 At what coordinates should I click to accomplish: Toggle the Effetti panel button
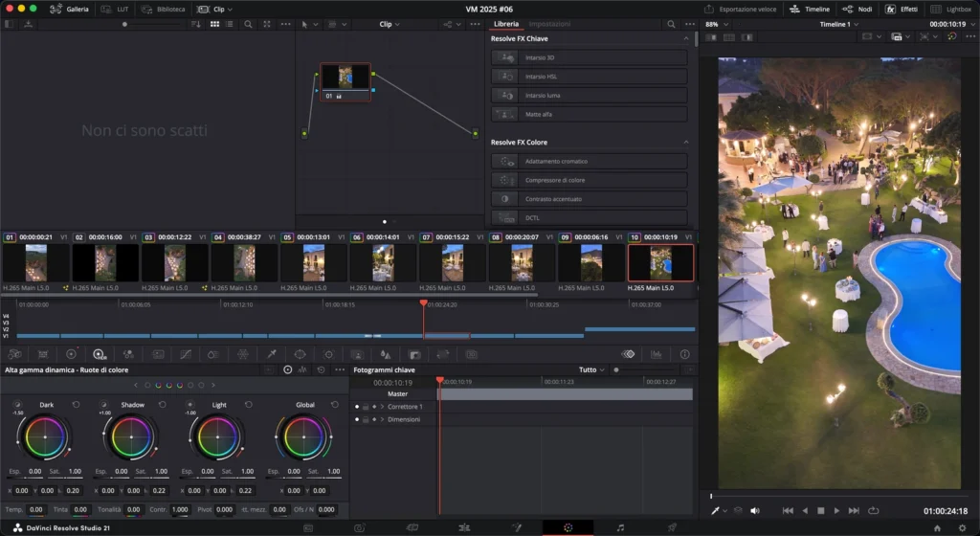pos(902,9)
